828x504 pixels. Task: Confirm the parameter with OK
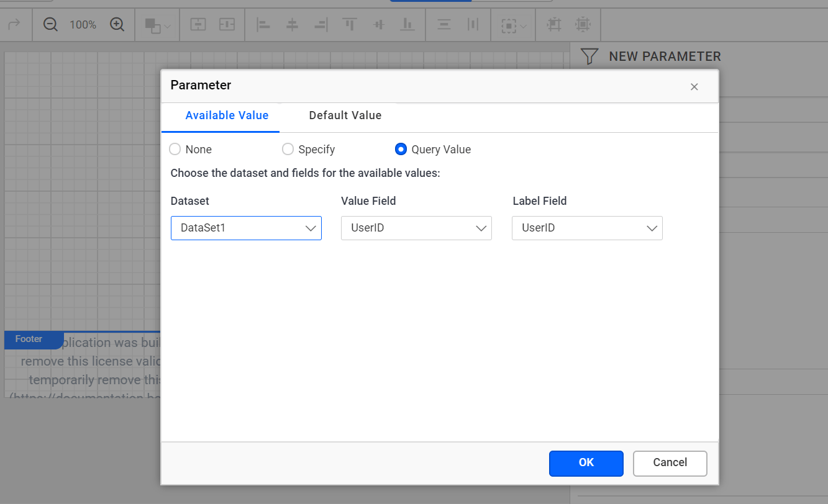[586, 463]
